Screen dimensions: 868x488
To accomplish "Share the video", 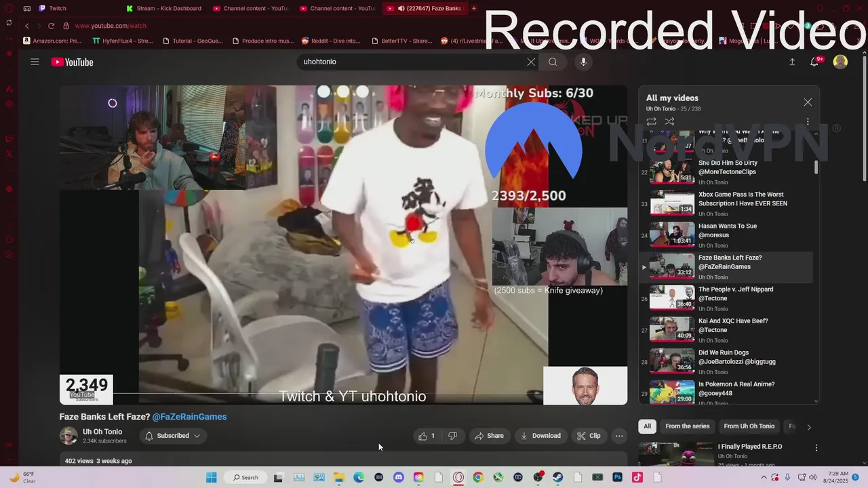I will point(489,436).
